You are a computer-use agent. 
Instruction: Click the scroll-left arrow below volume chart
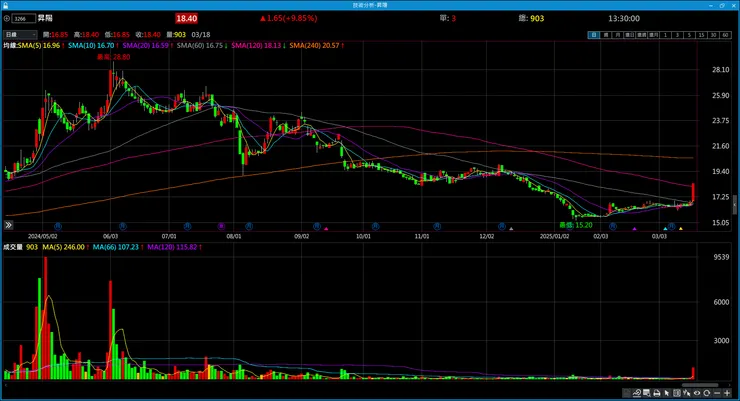[x=5, y=385]
